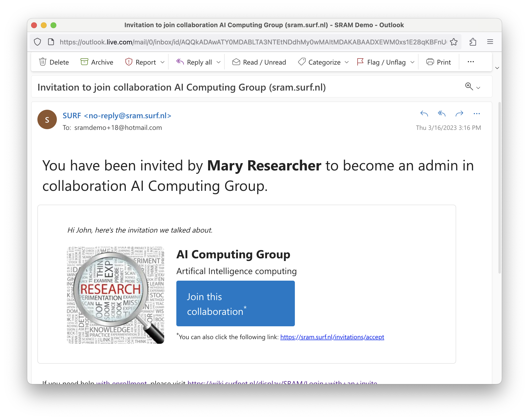
Task: Click the Forward arrow in message header
Action: click(x=459, y=114)
